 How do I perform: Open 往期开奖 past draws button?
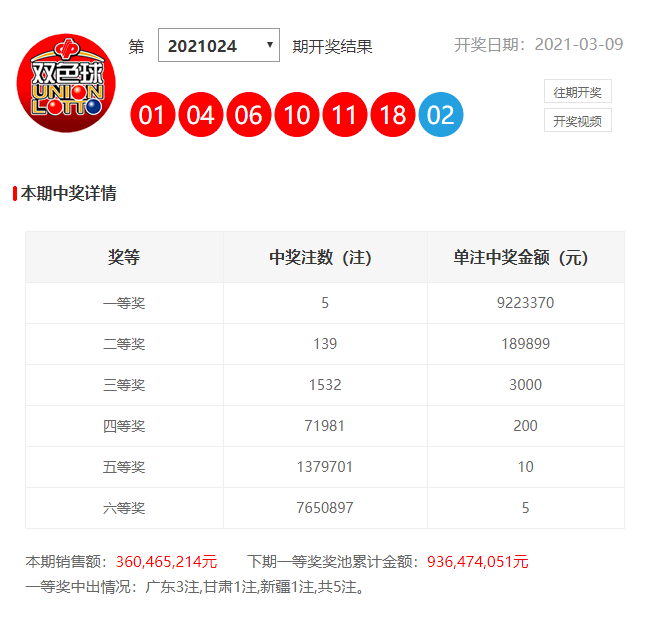pyautogui.click(x=577, y=92)
